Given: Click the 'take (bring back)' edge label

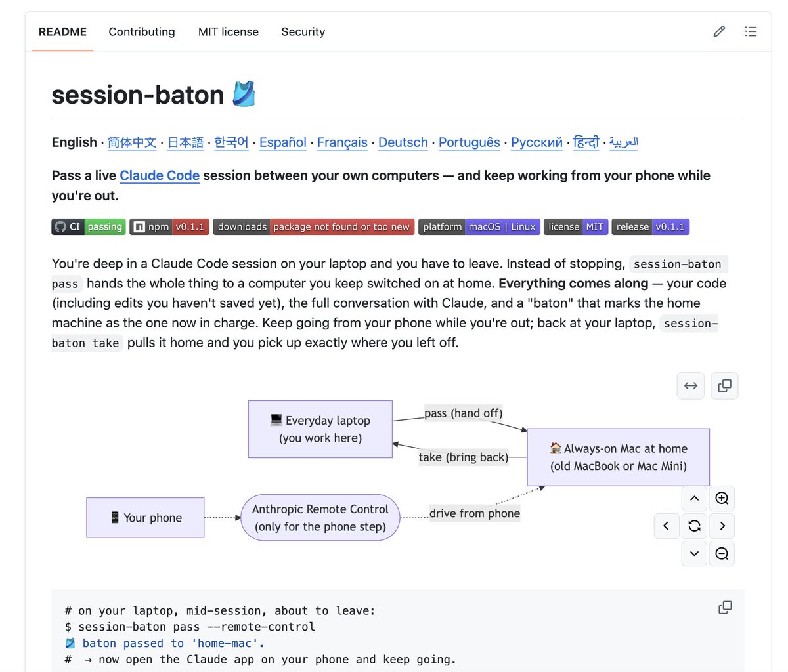Looking at the screenshot, I should [464, 457].
